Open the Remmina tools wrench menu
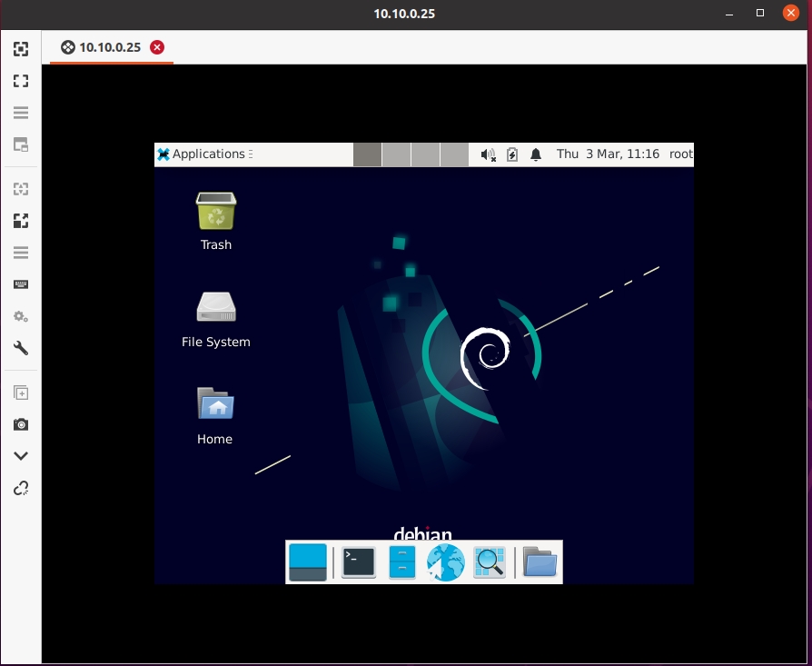 tap(21, 348)
